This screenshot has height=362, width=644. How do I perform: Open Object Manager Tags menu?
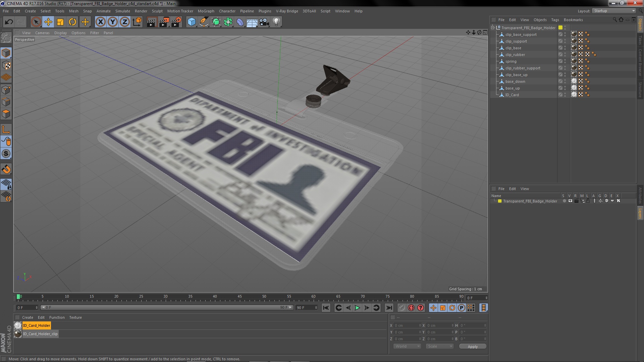(555, 20)
